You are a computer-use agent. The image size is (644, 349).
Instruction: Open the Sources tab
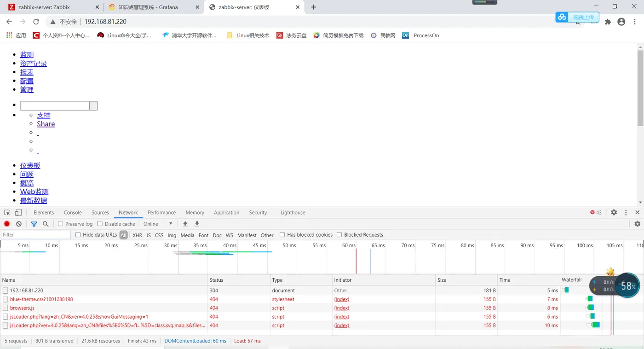click(100, 213)
